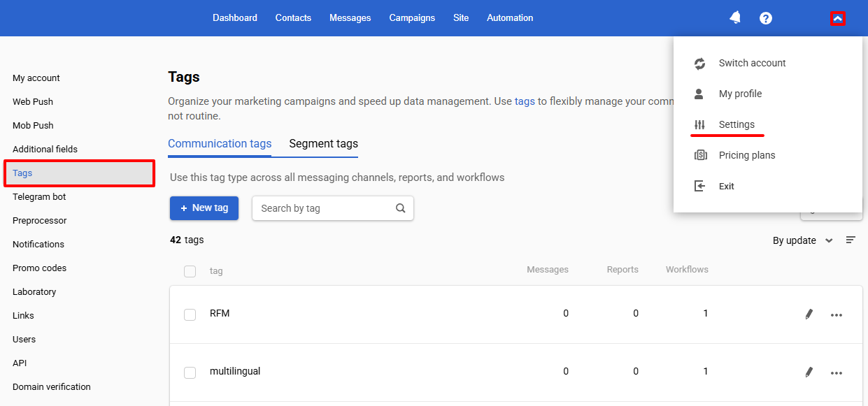This screenshot has height=406, width=868.
Task: Open Additional fields in sidebar
Action: click(x=45, y=150)
